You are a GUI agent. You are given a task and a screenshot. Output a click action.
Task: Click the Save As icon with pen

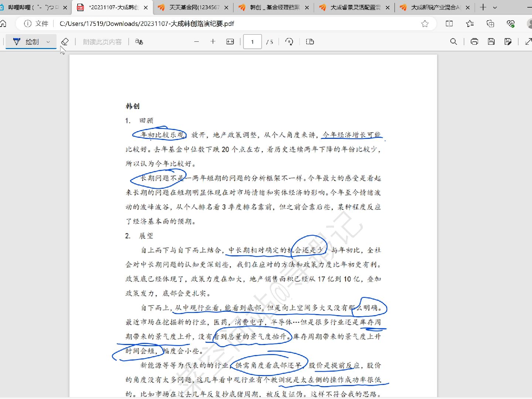point(508,42)
